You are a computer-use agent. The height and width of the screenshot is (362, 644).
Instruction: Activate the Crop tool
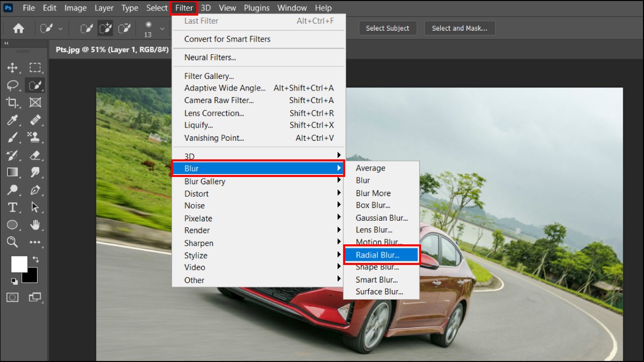[12, 103]
